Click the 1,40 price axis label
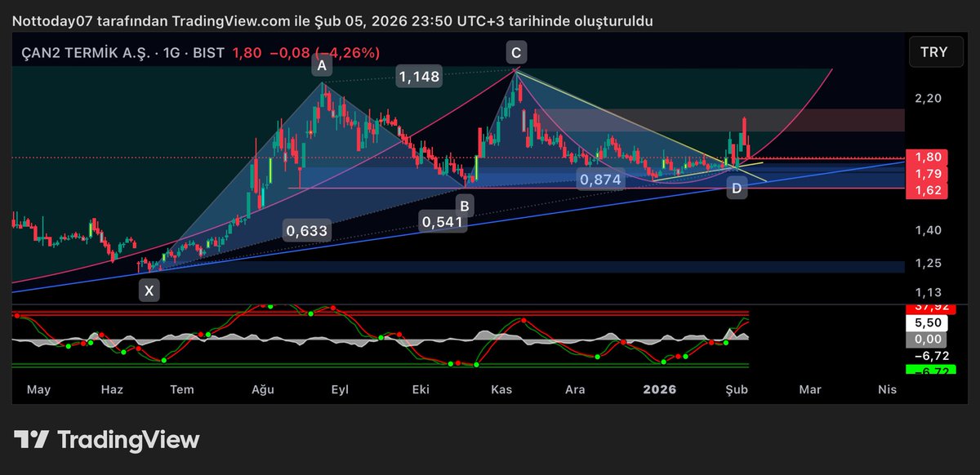 click(929, 230)
